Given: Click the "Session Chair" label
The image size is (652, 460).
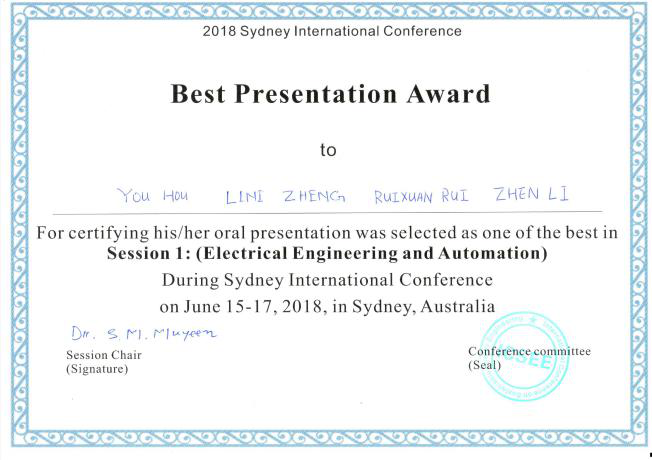Looking at the screenshot, I should coord(104,355).
